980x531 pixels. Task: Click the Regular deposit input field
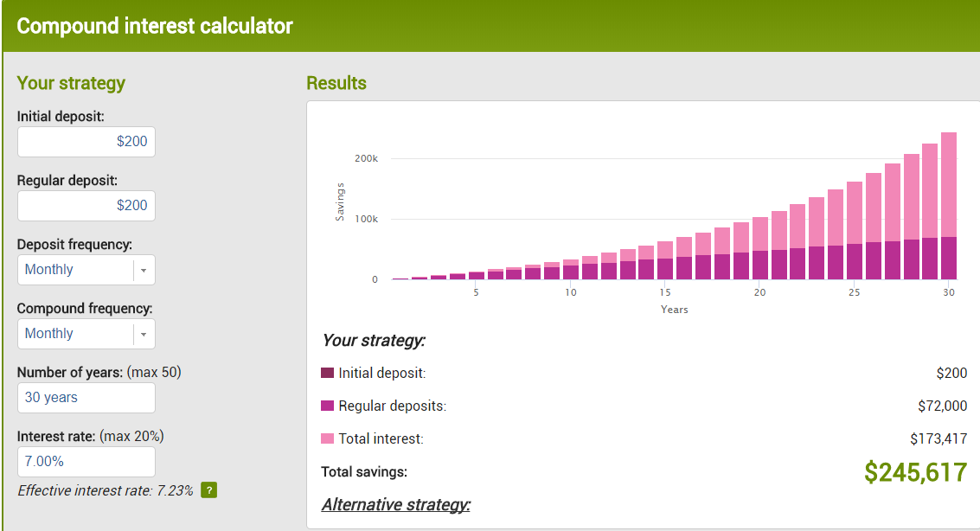tap(86, 206)
